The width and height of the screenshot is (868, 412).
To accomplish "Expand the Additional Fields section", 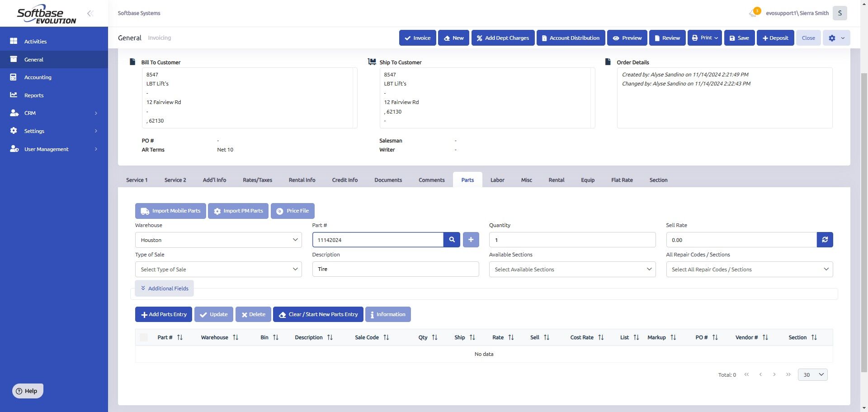I will (165, 288).
